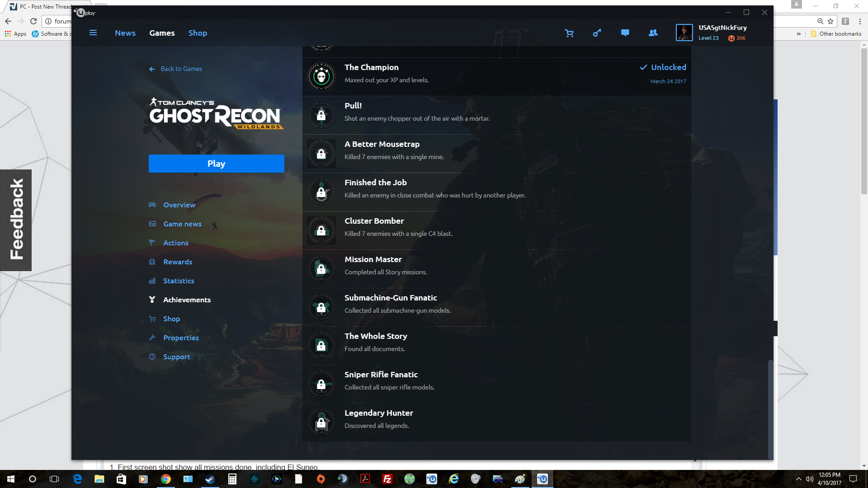The width and height of the screenshot is (868, 488).
Task: Open the News tab
Action: (125, 33)
